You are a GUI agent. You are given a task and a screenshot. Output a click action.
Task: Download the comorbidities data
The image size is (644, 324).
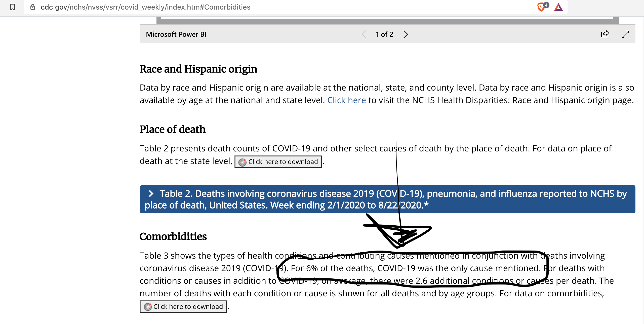tap(183, 307)
